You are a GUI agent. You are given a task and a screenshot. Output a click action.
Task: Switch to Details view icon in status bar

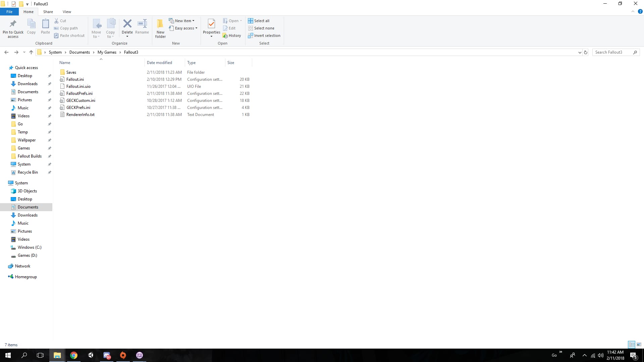[x=632, y=345]
